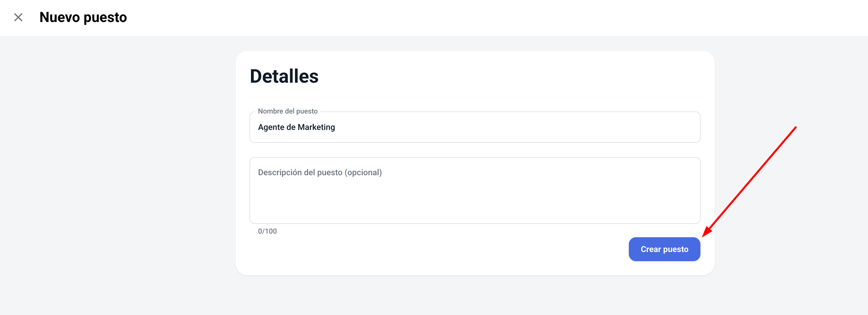This screenshot has height=315, width=868.
Task: Click blank card area left of Crear puesto
Action: click(438, 249)
